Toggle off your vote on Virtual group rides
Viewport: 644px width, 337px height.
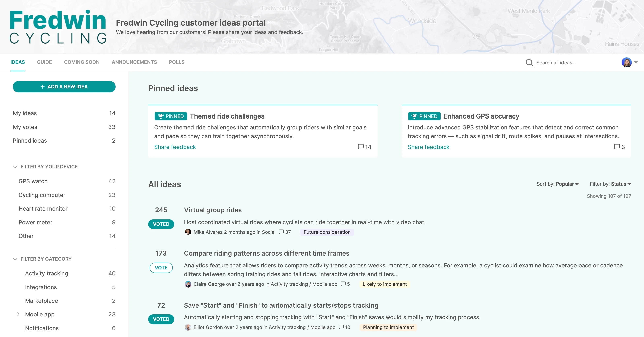coord(161,224)
